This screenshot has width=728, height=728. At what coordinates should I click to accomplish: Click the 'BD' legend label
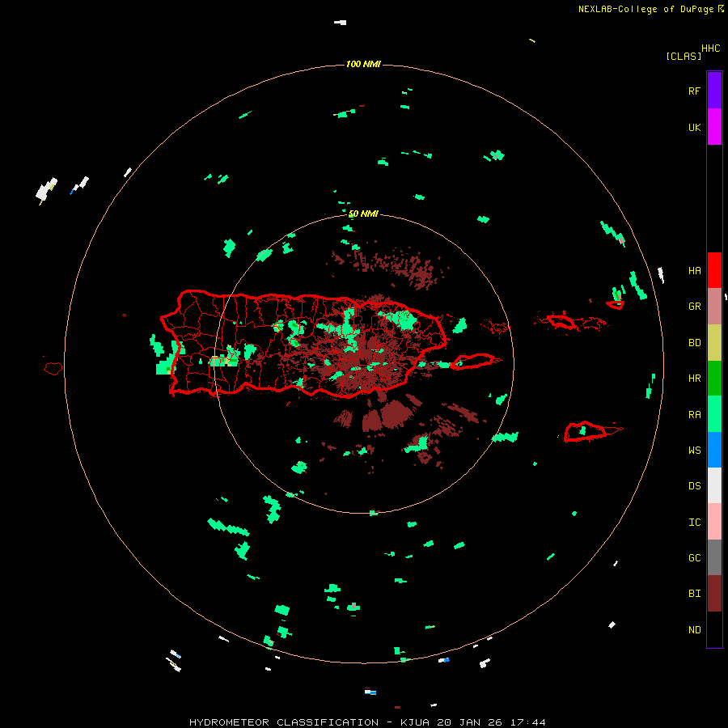pyautogui.click(x=694, y=343)
